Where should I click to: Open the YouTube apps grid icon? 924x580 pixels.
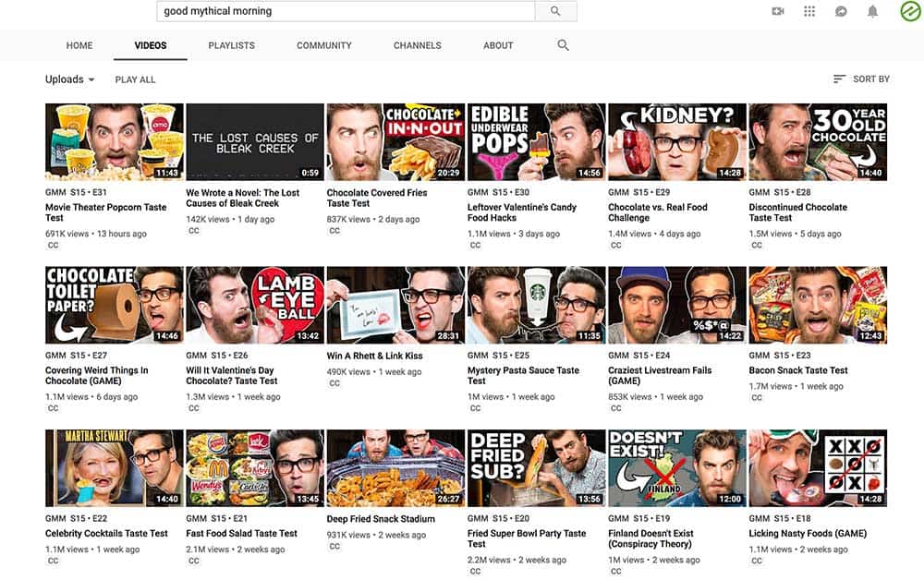click(x=809, y=11)
